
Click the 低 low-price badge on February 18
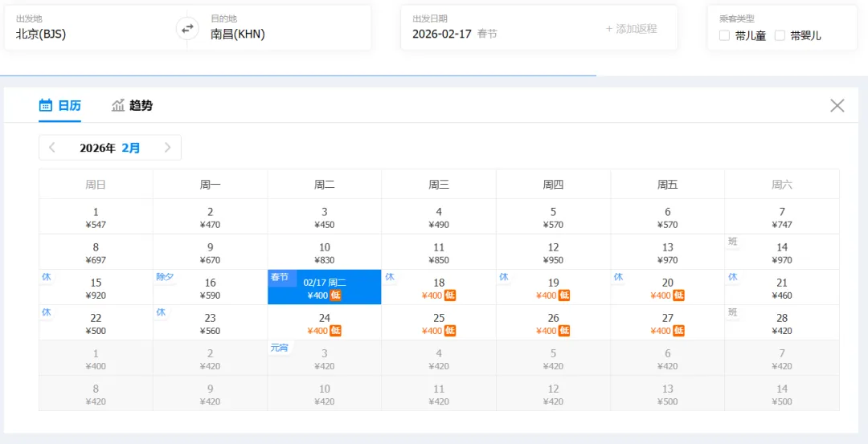point(450,295)
